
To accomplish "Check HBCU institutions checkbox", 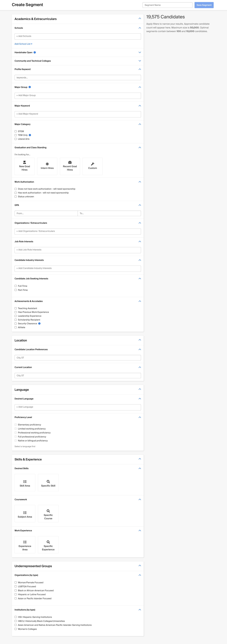I will coord(16,621).
